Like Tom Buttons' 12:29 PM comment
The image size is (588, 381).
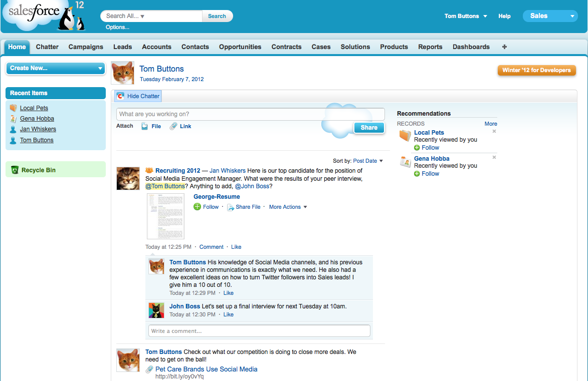229,293
